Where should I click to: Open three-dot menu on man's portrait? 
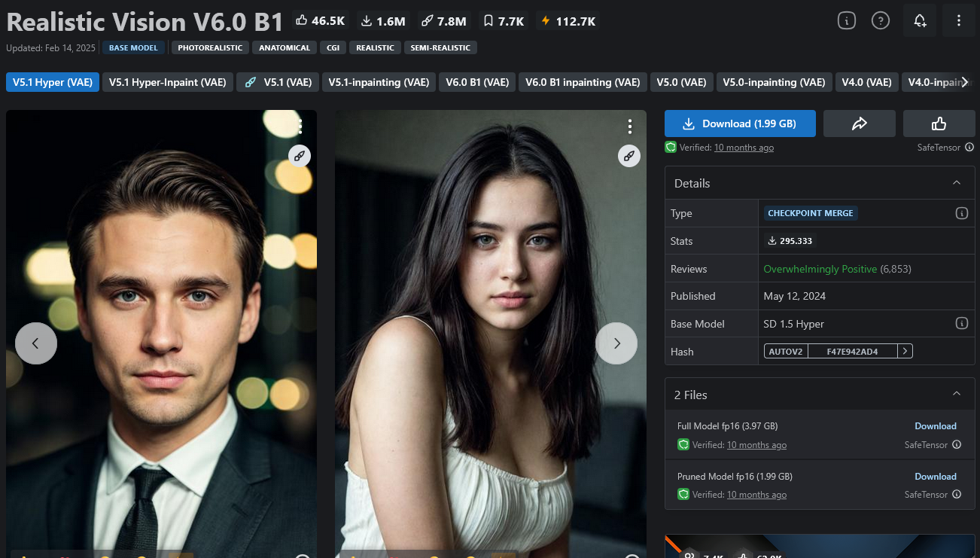click(x=300, y=126)
